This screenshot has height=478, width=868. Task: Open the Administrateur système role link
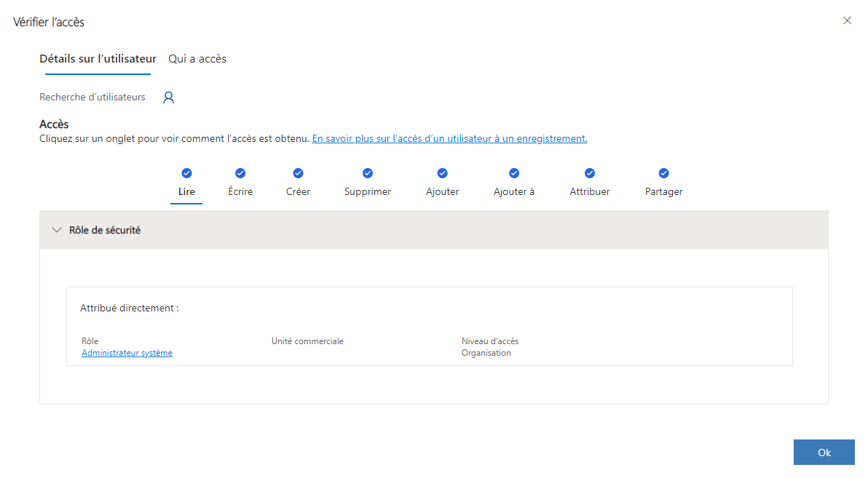click(x=127, y=353)
